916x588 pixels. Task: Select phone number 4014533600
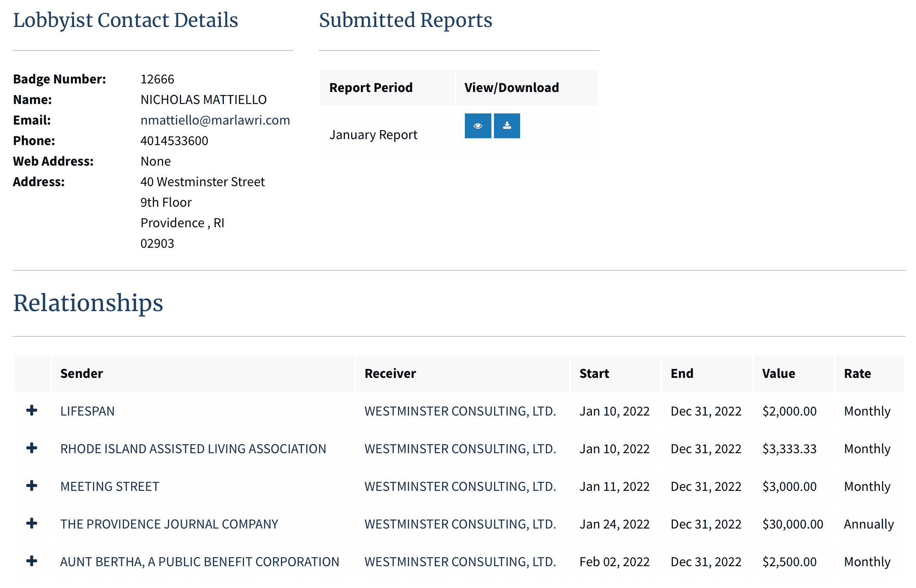174,141
